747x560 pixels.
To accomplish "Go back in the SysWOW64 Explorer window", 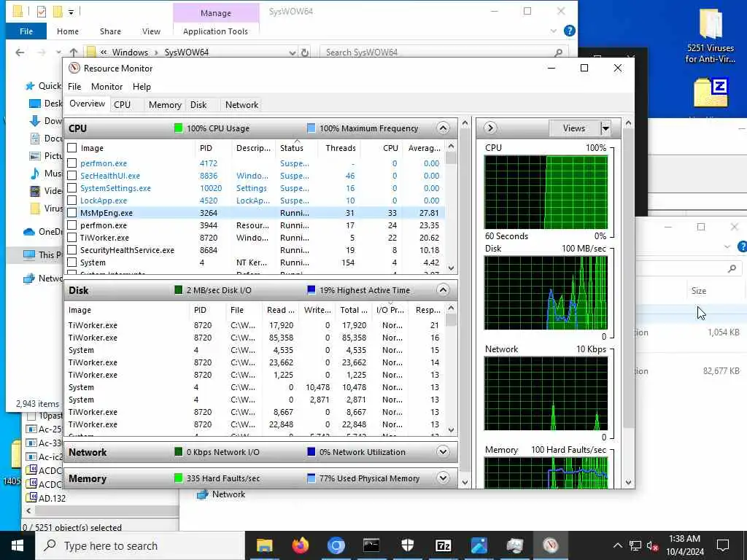I will coord(20,52).
